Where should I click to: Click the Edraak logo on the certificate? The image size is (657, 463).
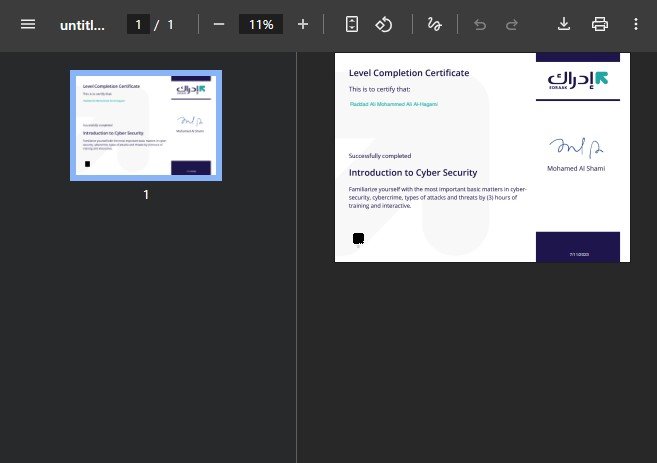click(x=578, y=78)
